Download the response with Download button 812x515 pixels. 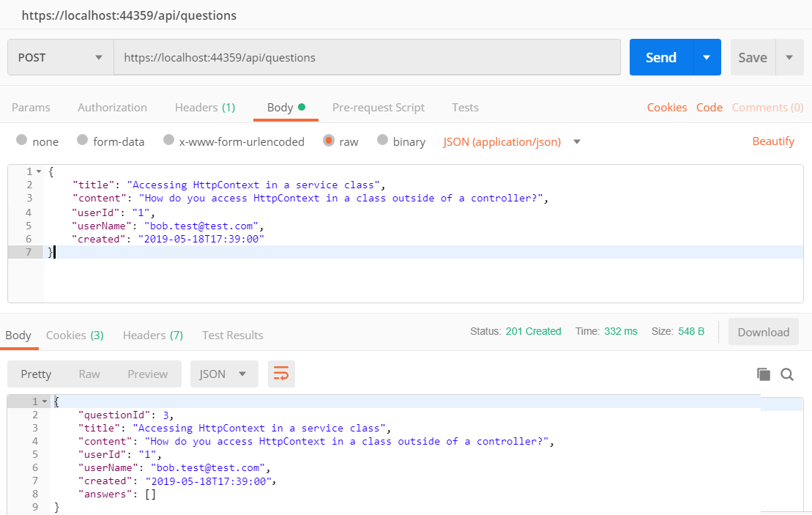coord(763,332)
